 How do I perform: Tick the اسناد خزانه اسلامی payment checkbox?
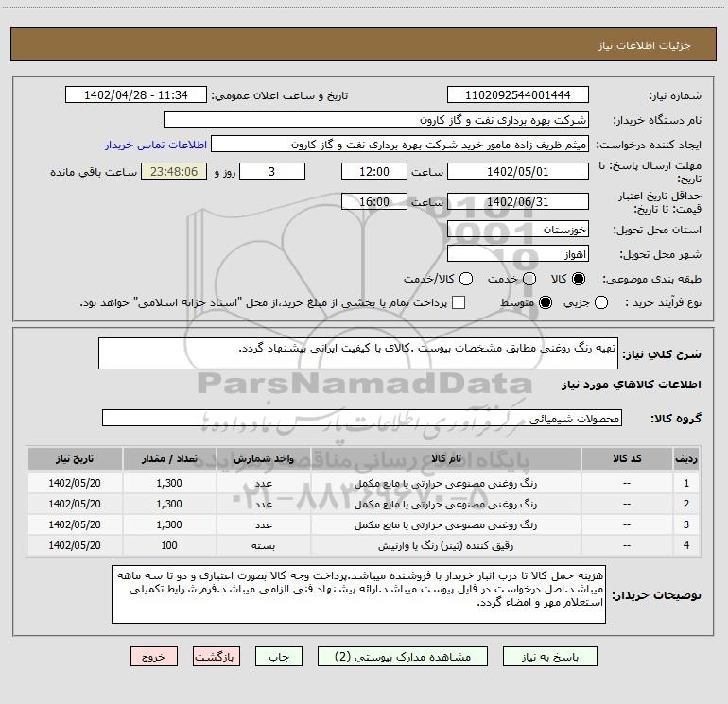[459, 302]
